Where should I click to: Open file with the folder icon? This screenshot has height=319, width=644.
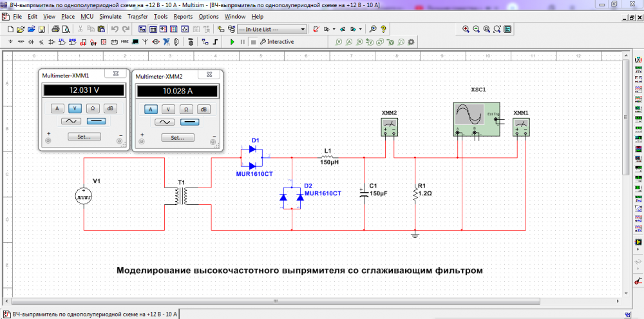[x=21, y=29]
